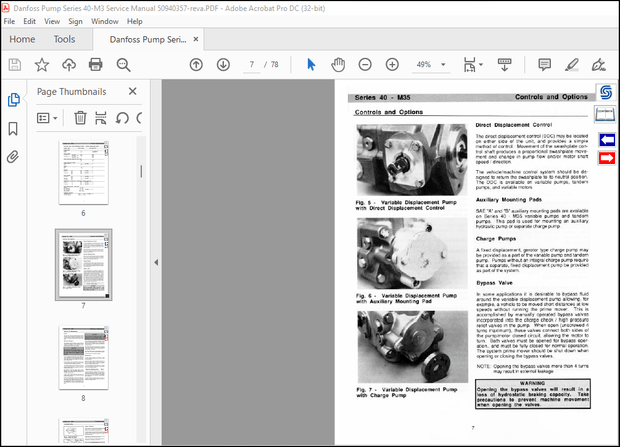Click the Fig. 7 charge pump photo
The height and width of the screenshot is (447, 620).
[413, 347]
